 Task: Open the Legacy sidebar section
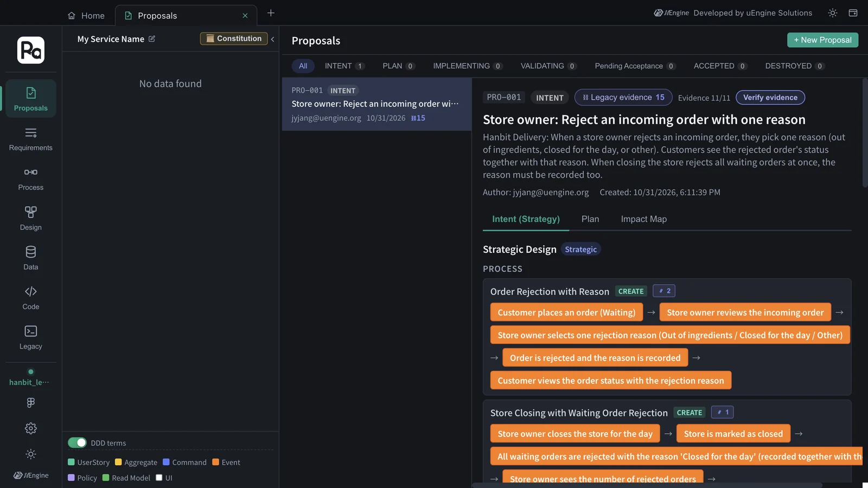pos(31,337)
